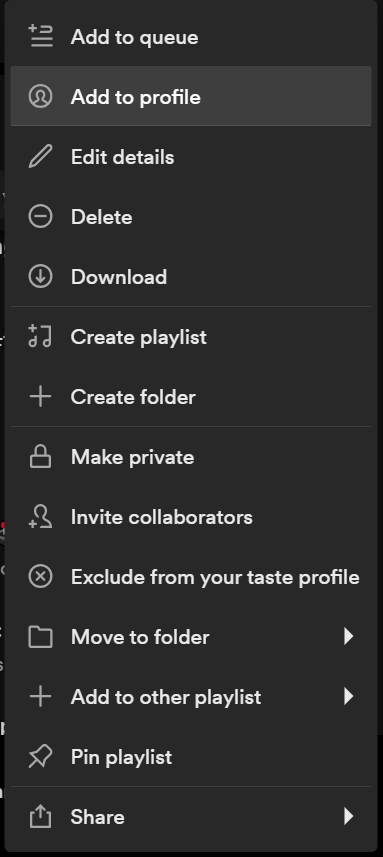The image size is (383, 857).
Task: Select Pin playlist text entry
Action: pos(121,757)
